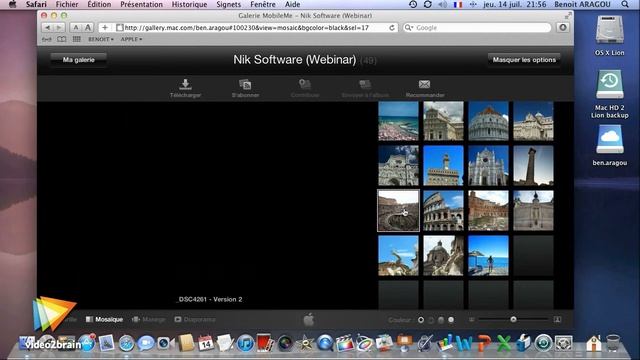
Task: Open the Édition menu
Action: 99,4
